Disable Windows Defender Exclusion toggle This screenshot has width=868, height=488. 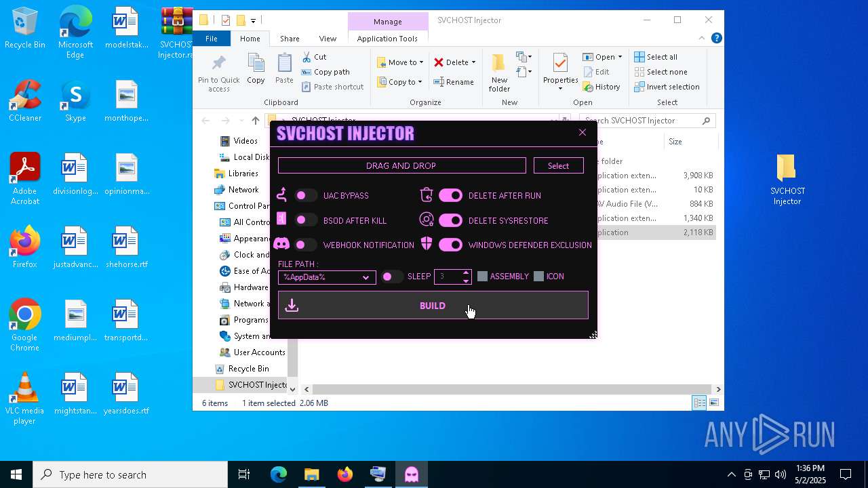[450, 245]
